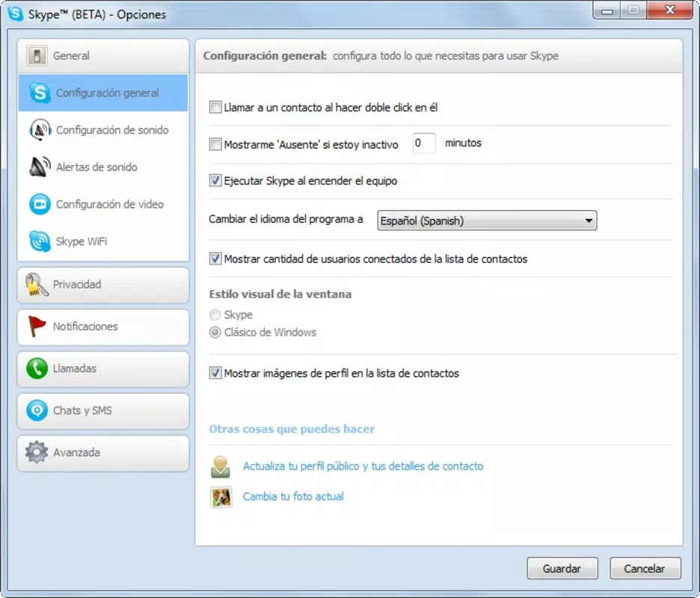Enable calling a contact on double click
Screen dimensions: 700x598
coord(215,107)
